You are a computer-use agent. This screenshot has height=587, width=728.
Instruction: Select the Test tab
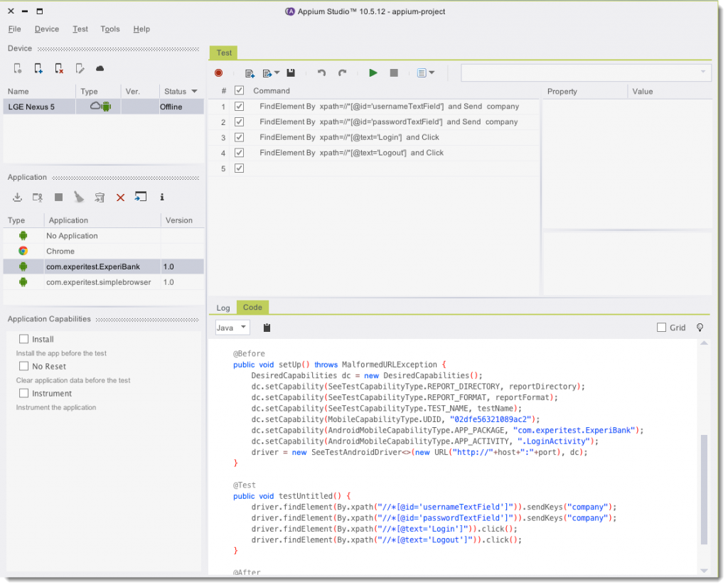(224, 53)
